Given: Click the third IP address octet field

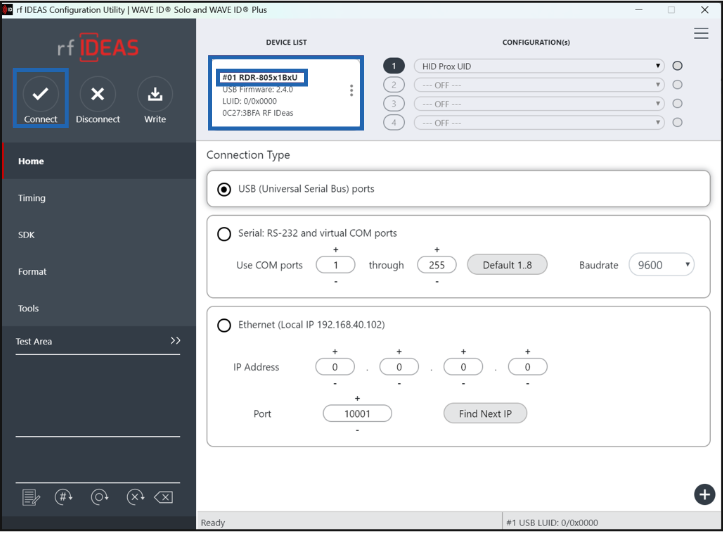Looking at the screenshot, I should pyautogui.click(x=463, y=367).
